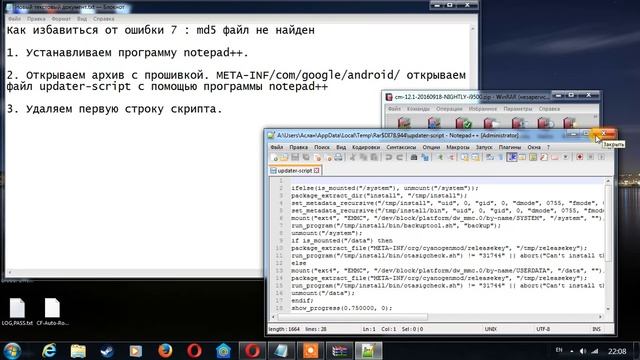Open Firefox from the taskbar
Screen dimensions: 640x360
165,351
